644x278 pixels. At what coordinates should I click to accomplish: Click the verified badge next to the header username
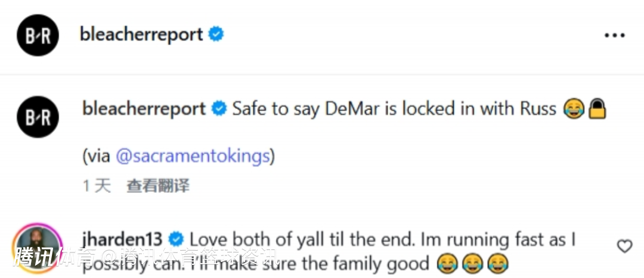(x=216, y=35)
